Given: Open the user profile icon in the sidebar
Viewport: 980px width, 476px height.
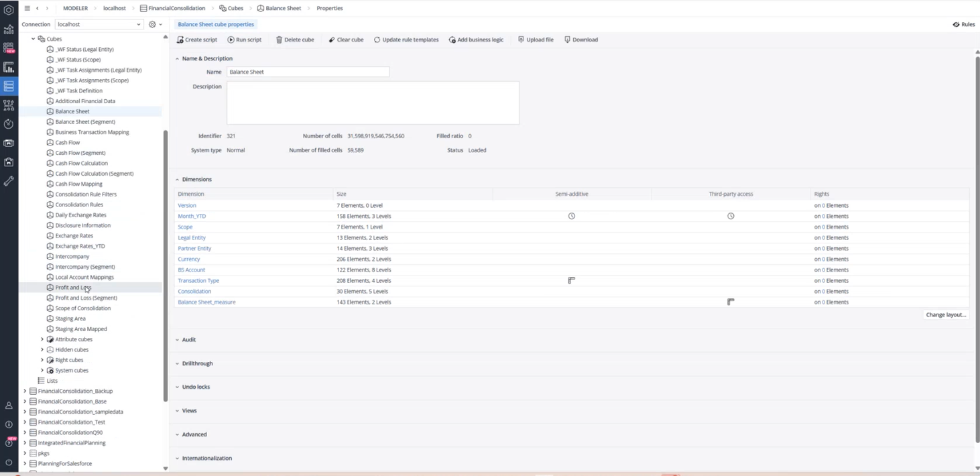Looking at the screenshot, I should [x=9, y=406].
